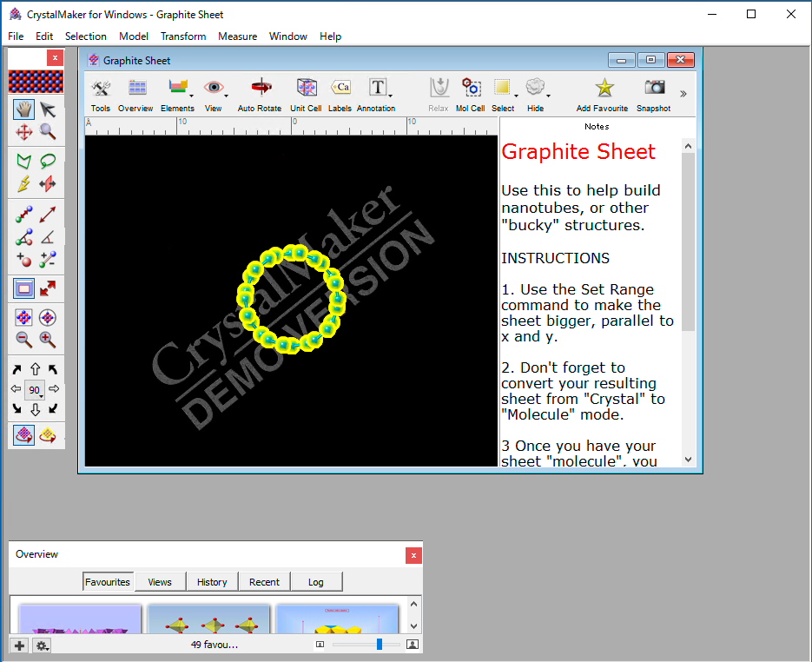
Task: Open the Window menu
Action: point(288,36)
